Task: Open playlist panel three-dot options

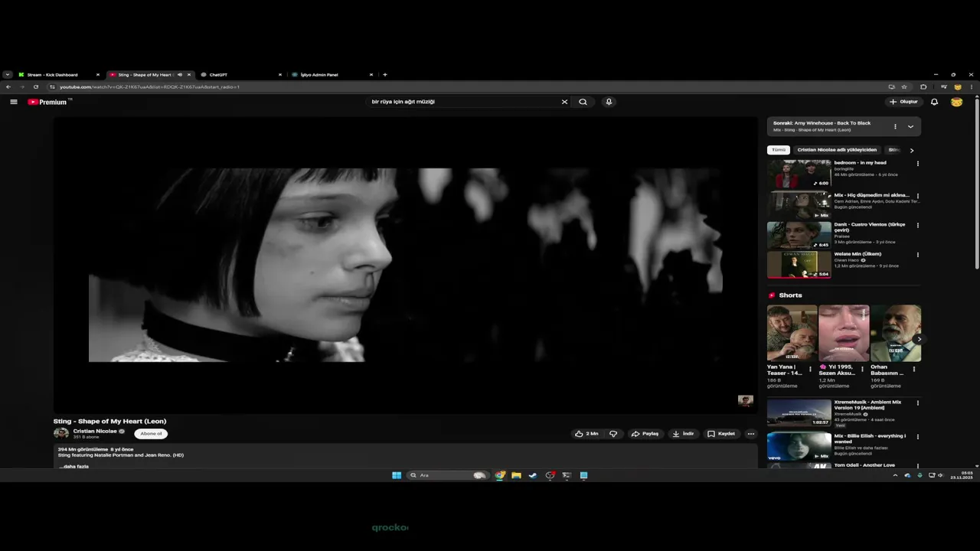Action: point(895,126)
